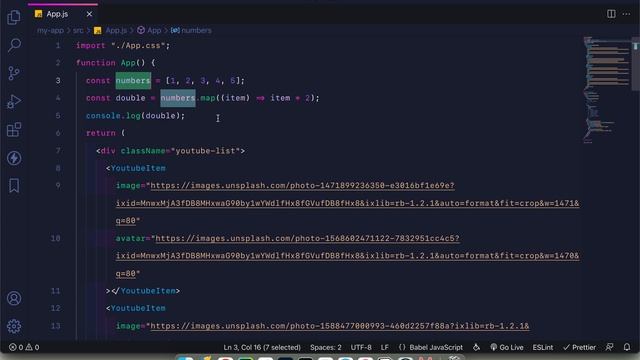Click numbers before .map on line 4
640x360 pixels.
[x=178, y=98]
